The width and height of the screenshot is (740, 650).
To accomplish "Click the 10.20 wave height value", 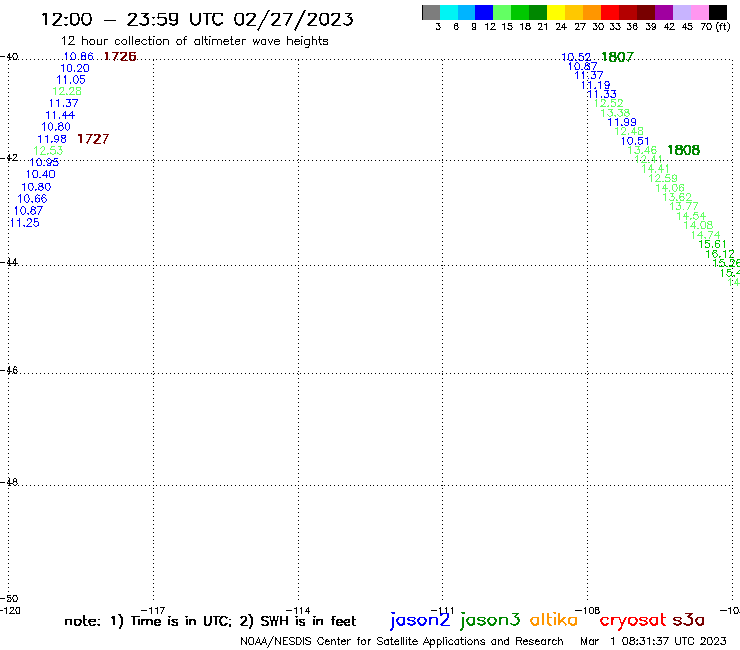I will coord(75,68).
